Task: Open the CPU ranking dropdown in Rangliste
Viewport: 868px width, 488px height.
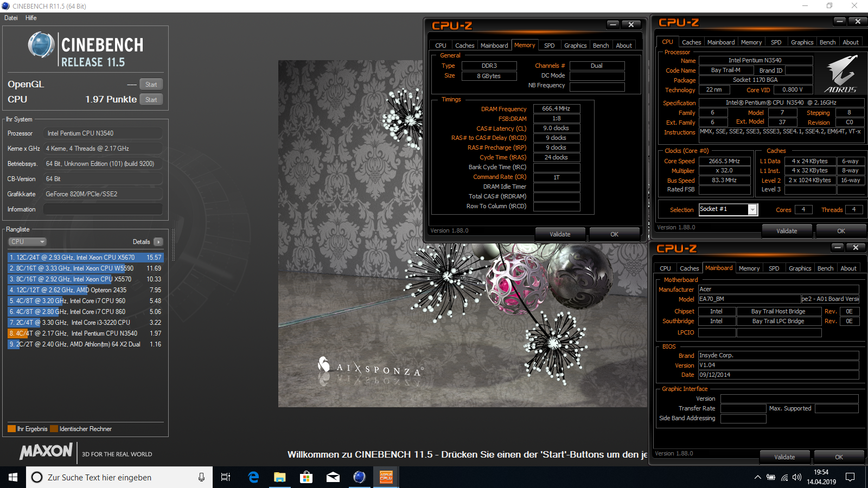Action: [27, 242]
